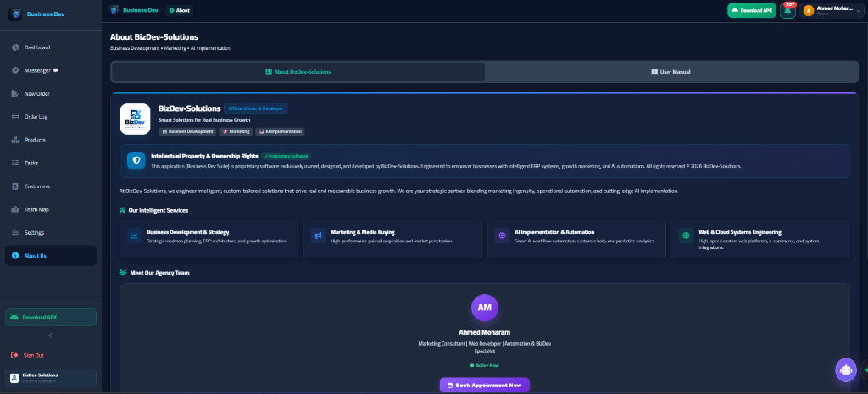
Task: Click the notifications bell icon
Action: pyautogui.click(x=787, y=10)
